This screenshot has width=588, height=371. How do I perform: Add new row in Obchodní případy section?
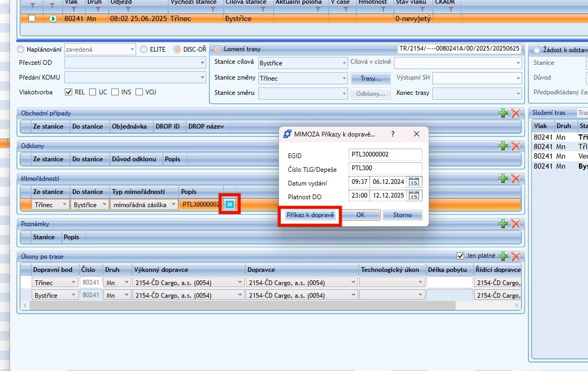point(504,113)
